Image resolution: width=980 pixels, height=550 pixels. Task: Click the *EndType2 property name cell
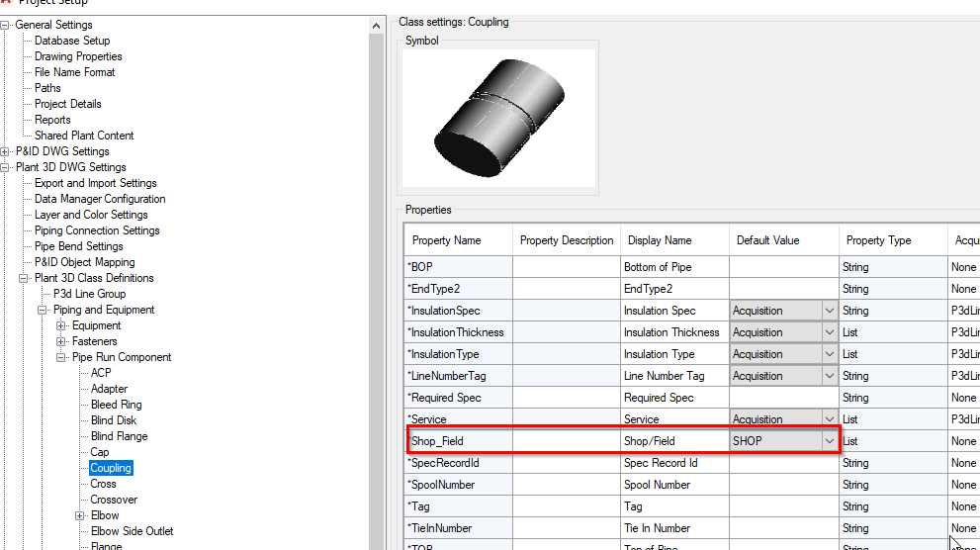(x=458, y=289)
